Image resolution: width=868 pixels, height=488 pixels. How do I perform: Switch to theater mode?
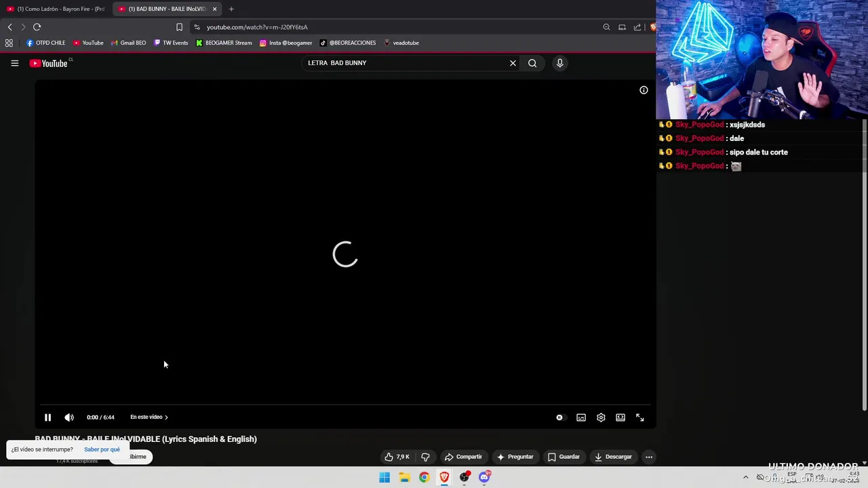click(x=620, y=418)
